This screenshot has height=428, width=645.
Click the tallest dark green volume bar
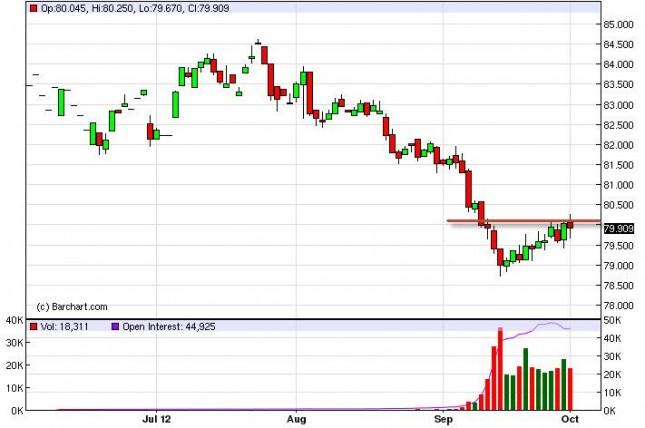pyautogui.click(x=526, y=379)
